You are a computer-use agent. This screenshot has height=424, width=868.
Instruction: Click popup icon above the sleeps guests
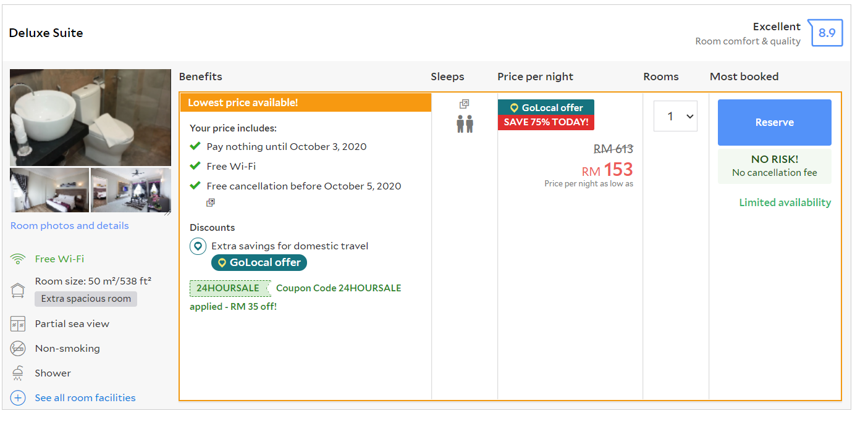[465, 104]
